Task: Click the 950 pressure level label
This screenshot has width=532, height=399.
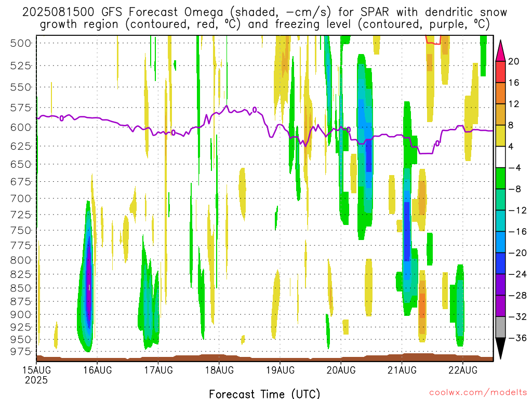Action: coord(20,339)
